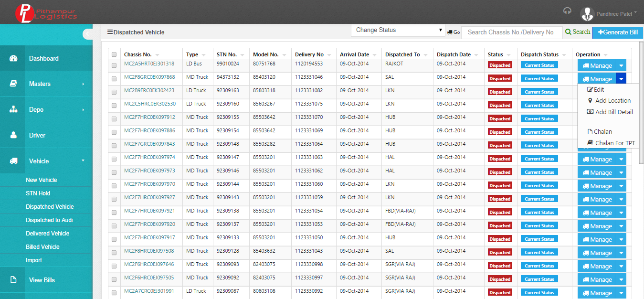Focus the Search Chassis No./Delivery No field
Image resolution: width=644 pixels, height=299 pixels.
(512, 32)
